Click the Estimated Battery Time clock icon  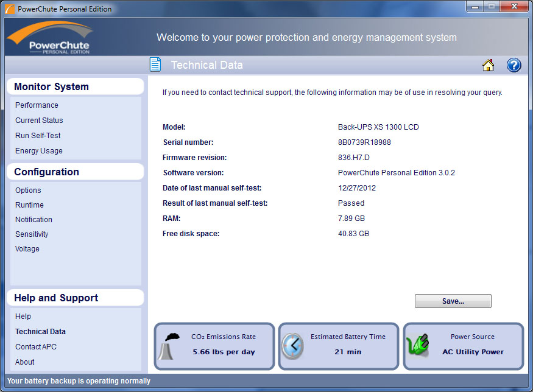(292, 346)
